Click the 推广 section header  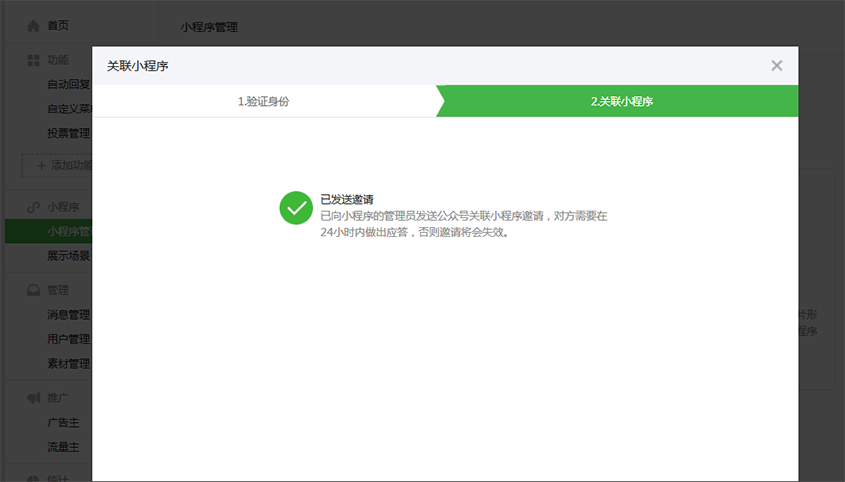tap(58, 398)
